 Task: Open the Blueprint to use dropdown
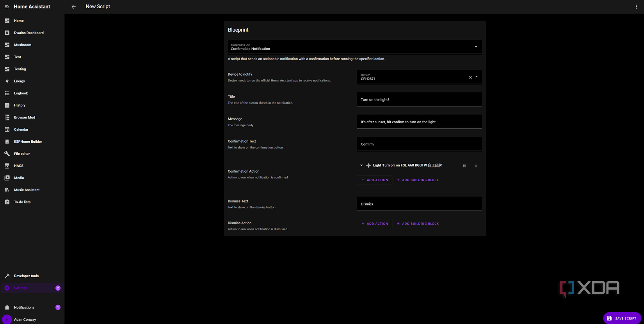coord(355,47)
